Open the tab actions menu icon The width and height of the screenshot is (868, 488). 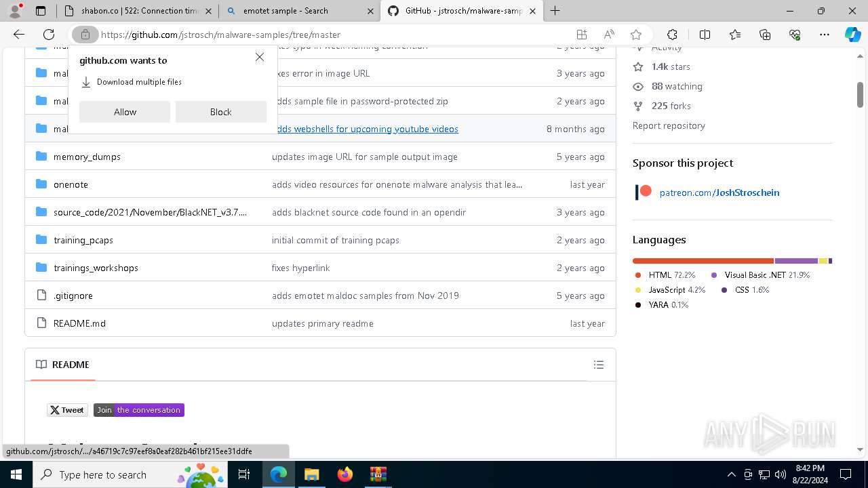41,11
